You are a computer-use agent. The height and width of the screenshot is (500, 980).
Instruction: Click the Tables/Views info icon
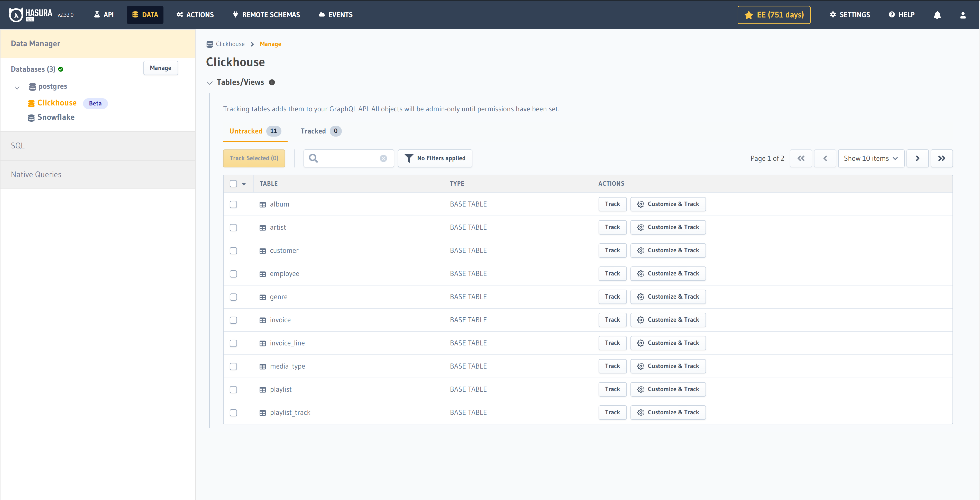272,82
